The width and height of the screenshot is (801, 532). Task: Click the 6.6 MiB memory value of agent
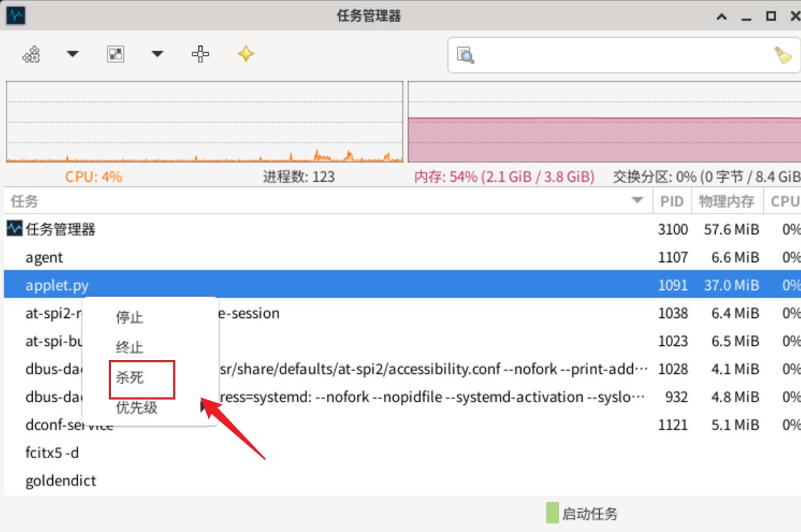tap(735, 257)
